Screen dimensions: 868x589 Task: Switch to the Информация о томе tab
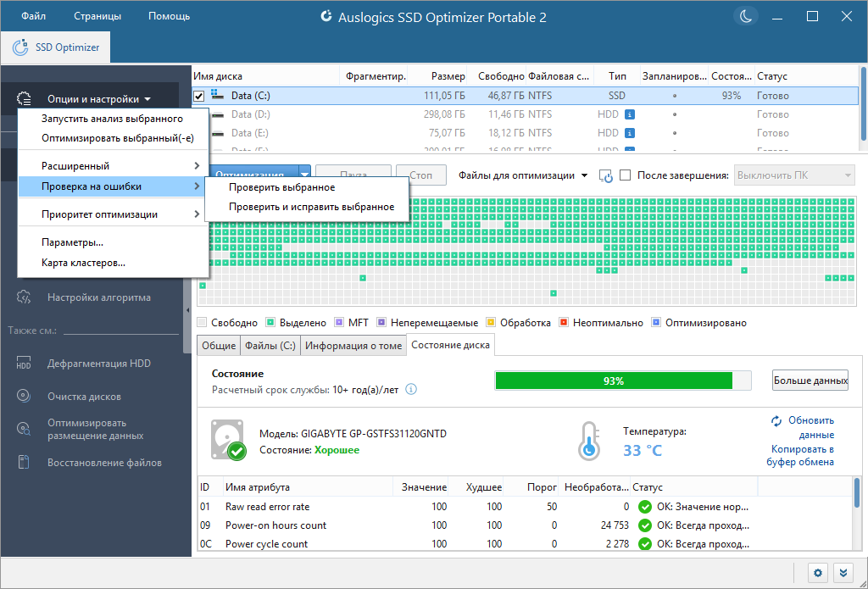[353, 346]
